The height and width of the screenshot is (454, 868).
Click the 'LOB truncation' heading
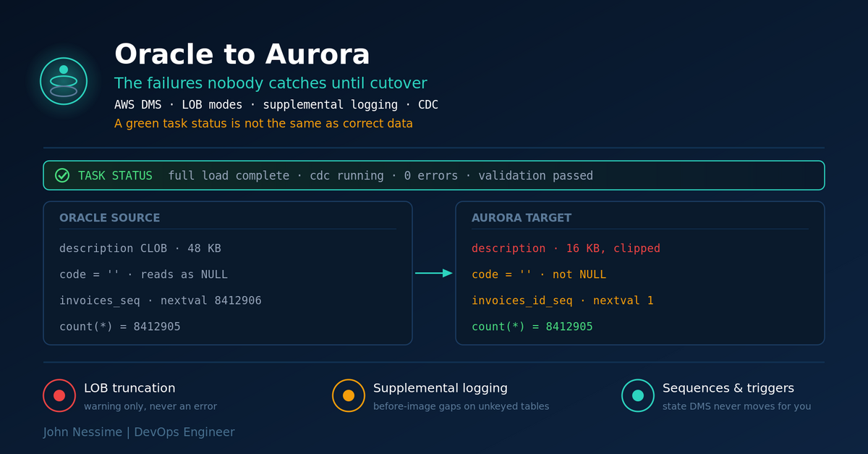point(129,389)
